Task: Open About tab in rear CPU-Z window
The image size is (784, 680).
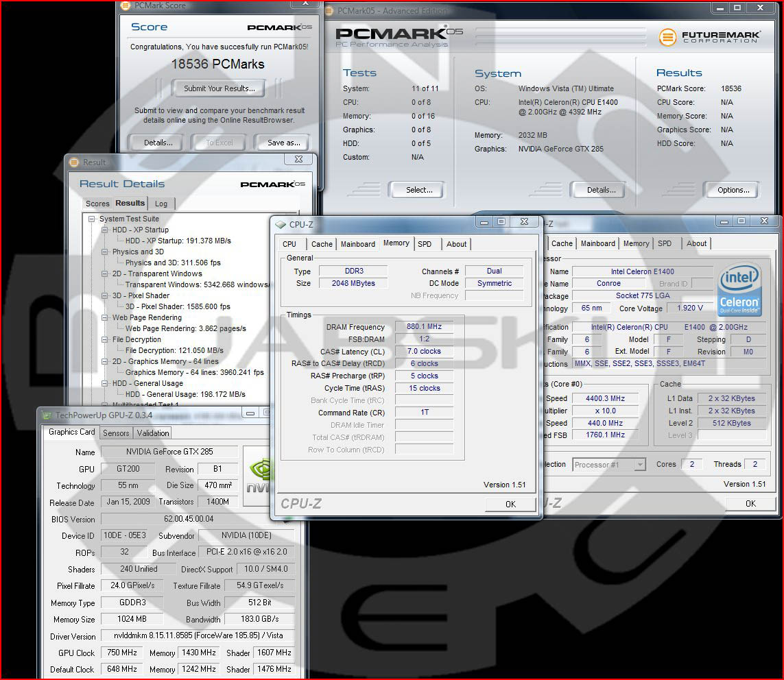Action: 696,243
